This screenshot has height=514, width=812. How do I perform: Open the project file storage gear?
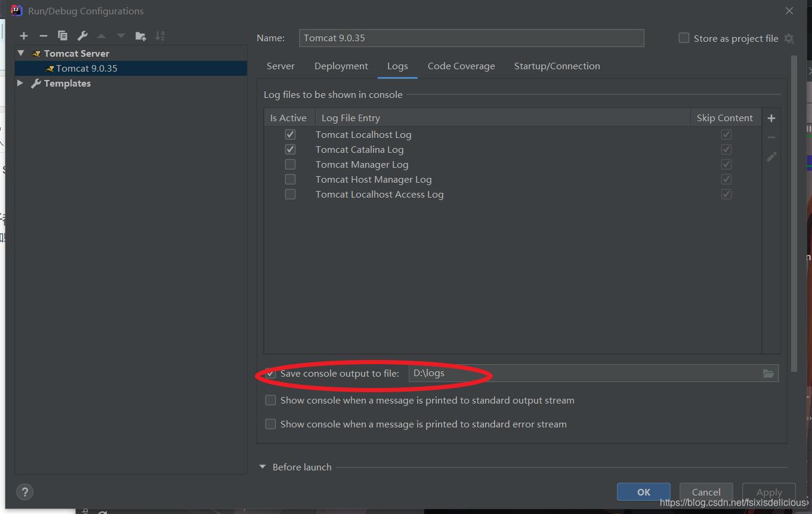pos(789,38)
